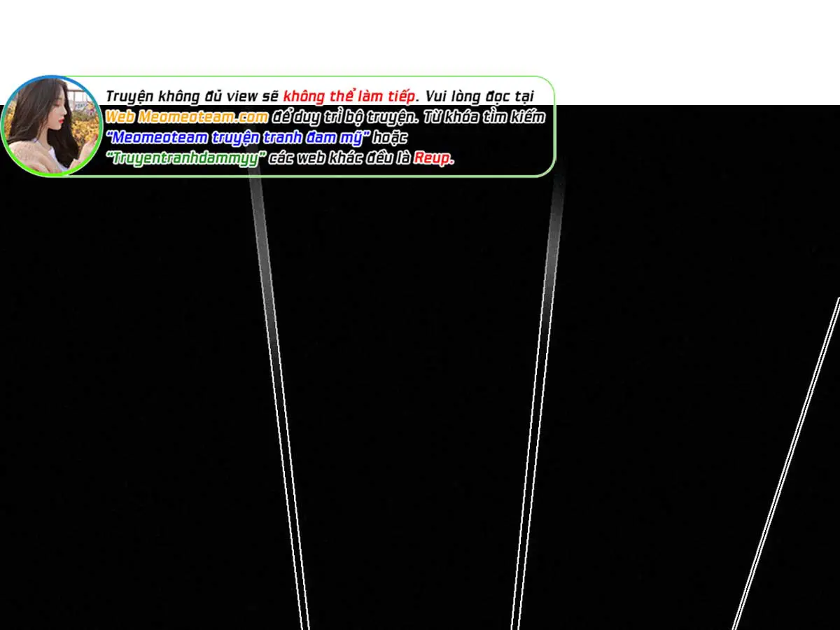Click the circular avatar photo in the banner
The width and height of the screenshot is (840, 630).
(51, 126)
